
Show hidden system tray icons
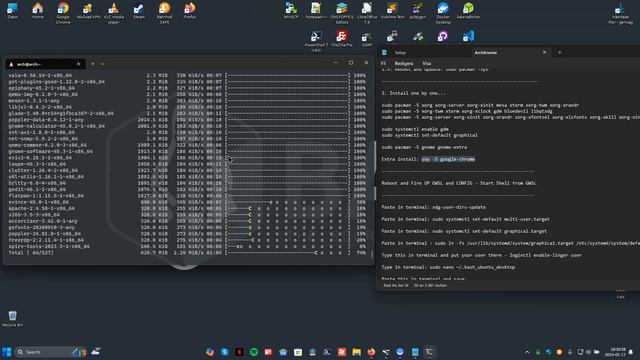[527, 352]
